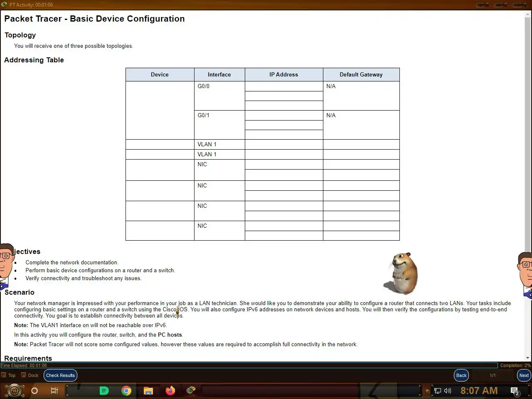
Task: Click the Scenario heading
Action: click(20, 292)
